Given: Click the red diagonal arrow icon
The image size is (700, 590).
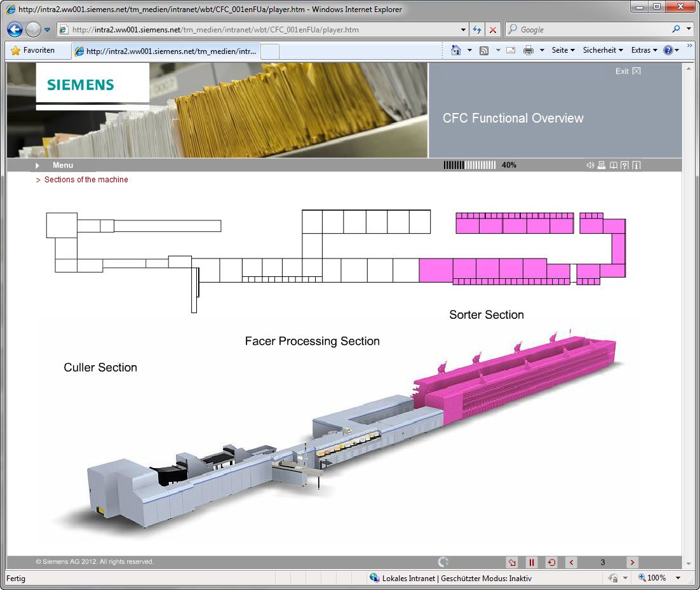Looking at the screenshot, I should pos(512,562).
